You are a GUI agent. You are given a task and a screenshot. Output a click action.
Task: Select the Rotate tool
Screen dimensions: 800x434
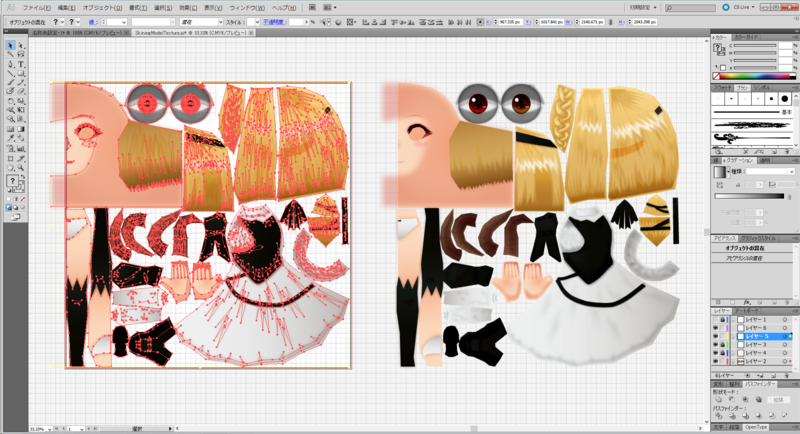10,101
